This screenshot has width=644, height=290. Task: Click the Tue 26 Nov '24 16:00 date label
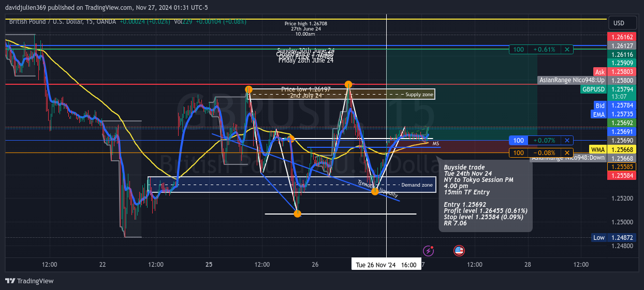pos(386,265)
